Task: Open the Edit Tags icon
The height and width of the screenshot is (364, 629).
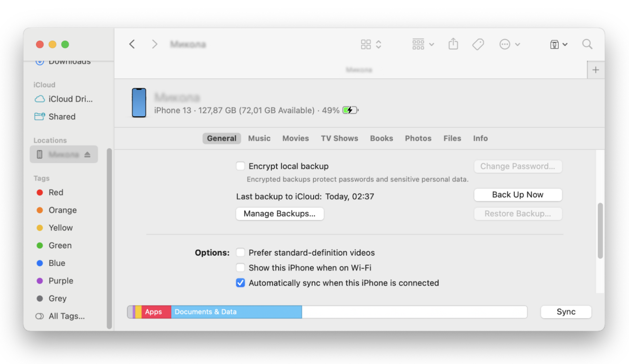Action: pos(478,44)
